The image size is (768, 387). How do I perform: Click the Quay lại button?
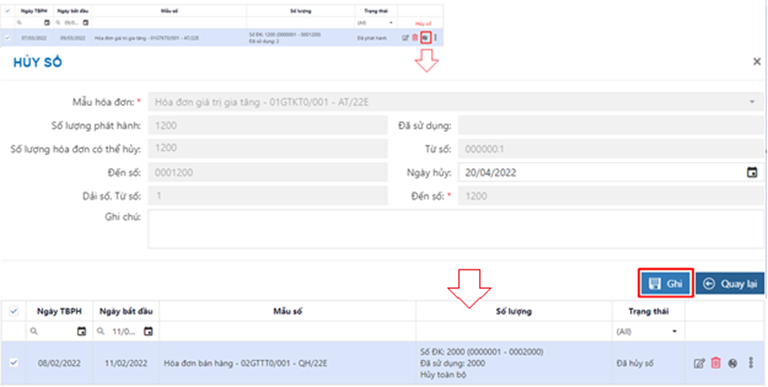tap(730, 284)
